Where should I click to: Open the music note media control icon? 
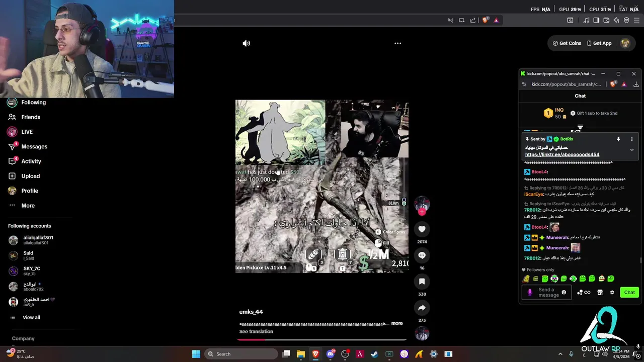(586, 20)
